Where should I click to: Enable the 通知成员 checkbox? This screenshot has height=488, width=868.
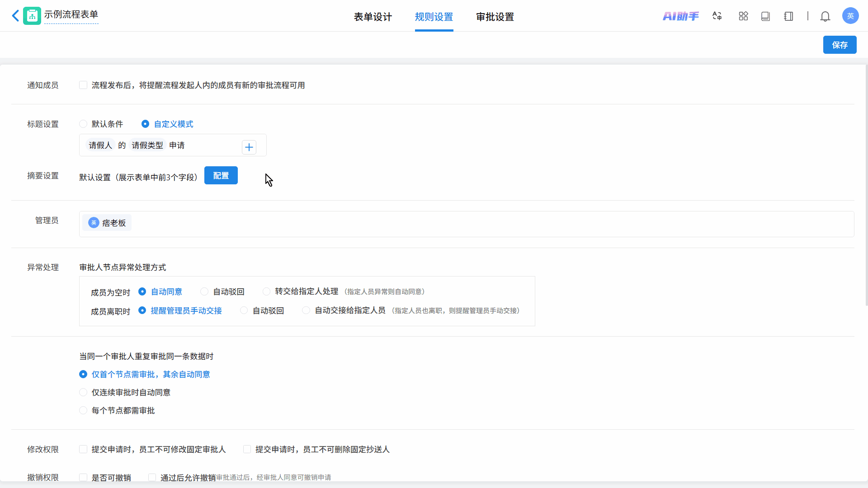coord(83,85)
